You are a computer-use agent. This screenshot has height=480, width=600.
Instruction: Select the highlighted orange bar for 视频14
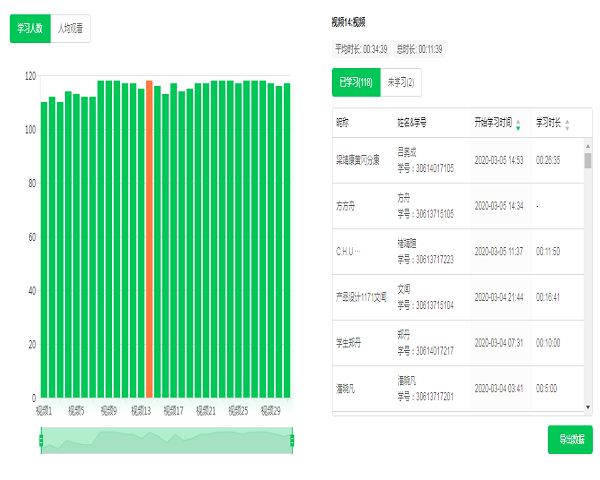coord(149,238)
